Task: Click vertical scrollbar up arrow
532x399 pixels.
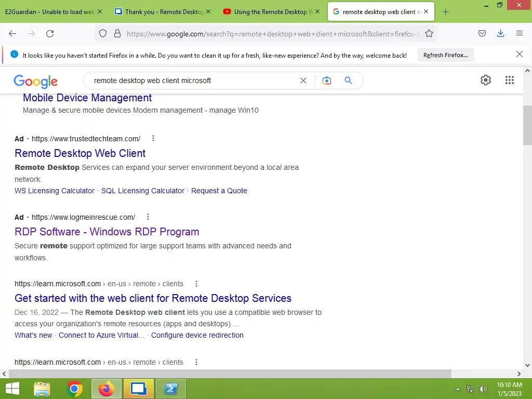Action: (x=527, y=71)
